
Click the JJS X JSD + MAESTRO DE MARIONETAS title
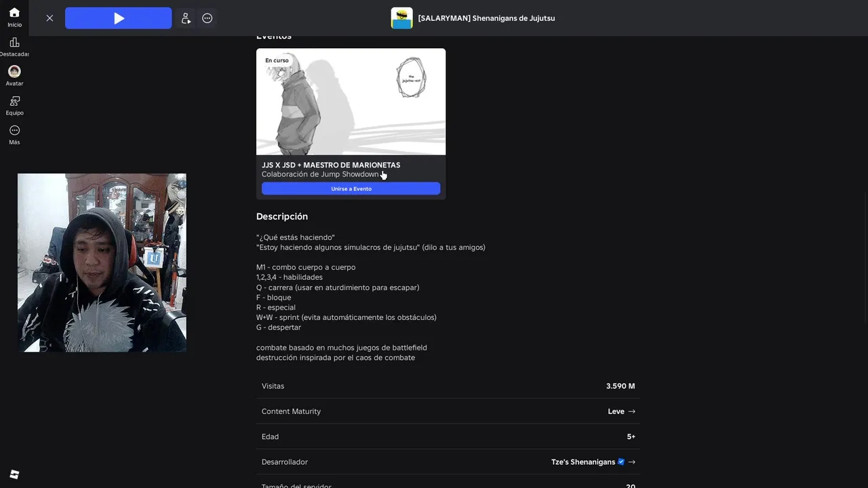click(331, 165)
